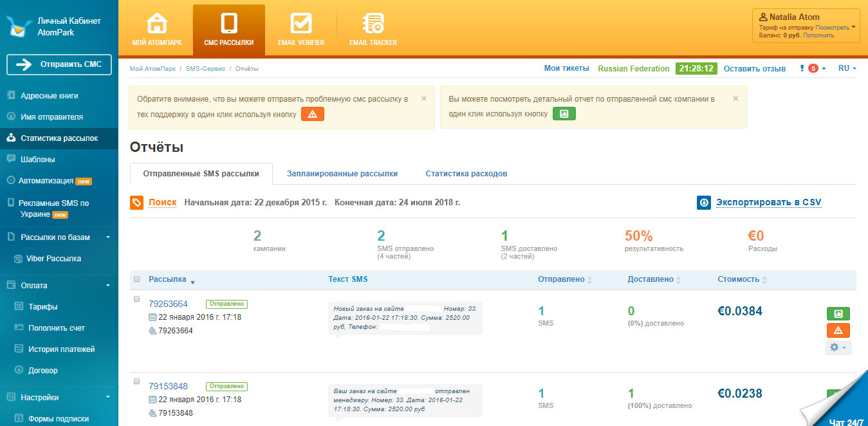Click the 21:28:12 clock badge
The image size is (868, 426).
[x=696, y=68]
